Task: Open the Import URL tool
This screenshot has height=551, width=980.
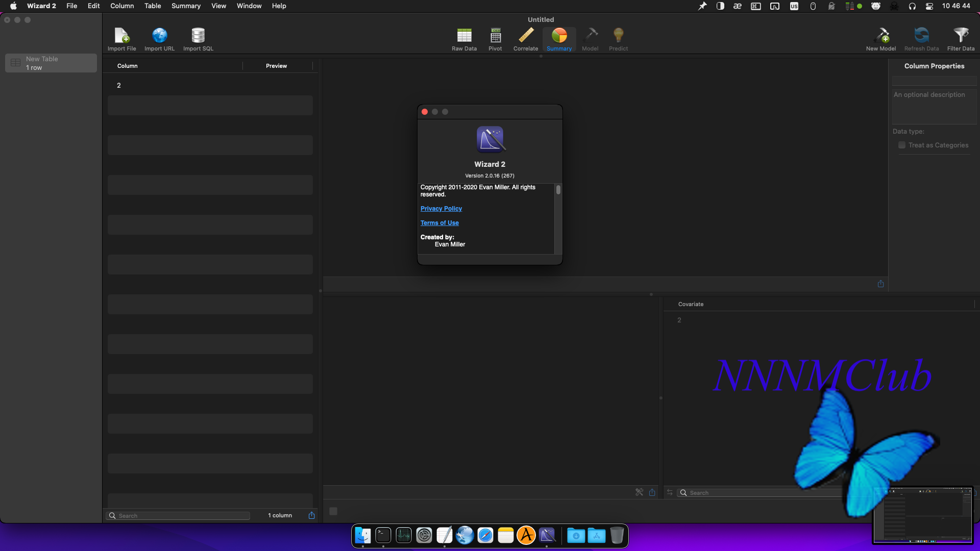Action: tap(159, 39)
